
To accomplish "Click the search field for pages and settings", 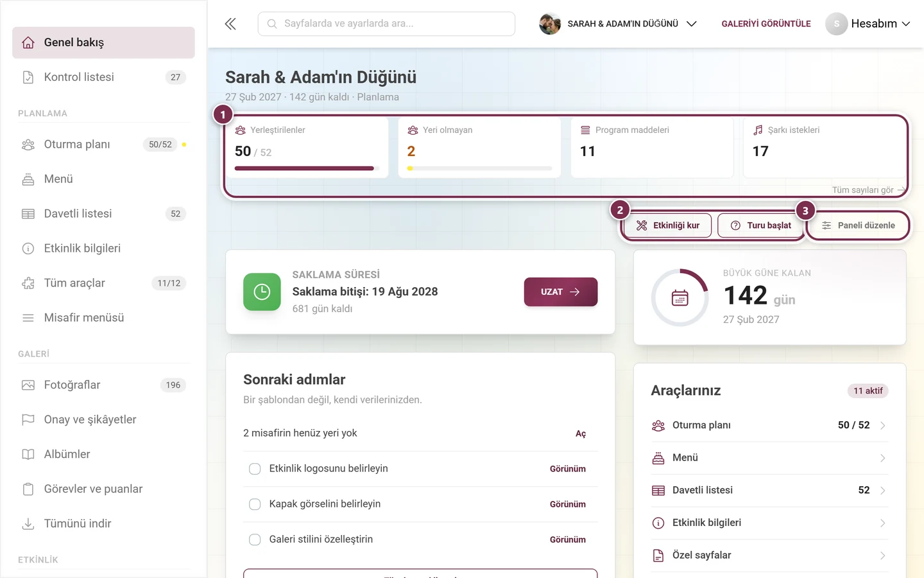I will pos(386,24).
